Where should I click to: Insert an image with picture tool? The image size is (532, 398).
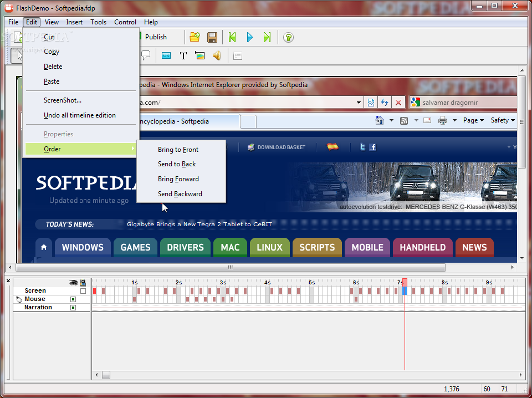click(200, 55)
